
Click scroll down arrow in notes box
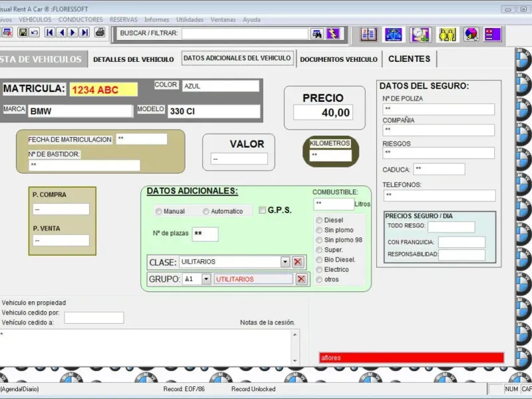coord(295,360)
